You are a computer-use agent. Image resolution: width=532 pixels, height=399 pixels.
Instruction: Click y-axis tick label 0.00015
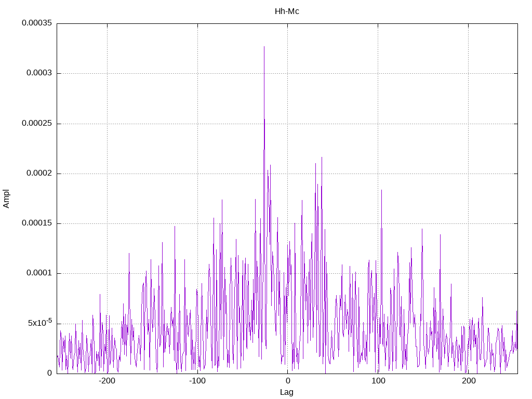tap(37, 223)
